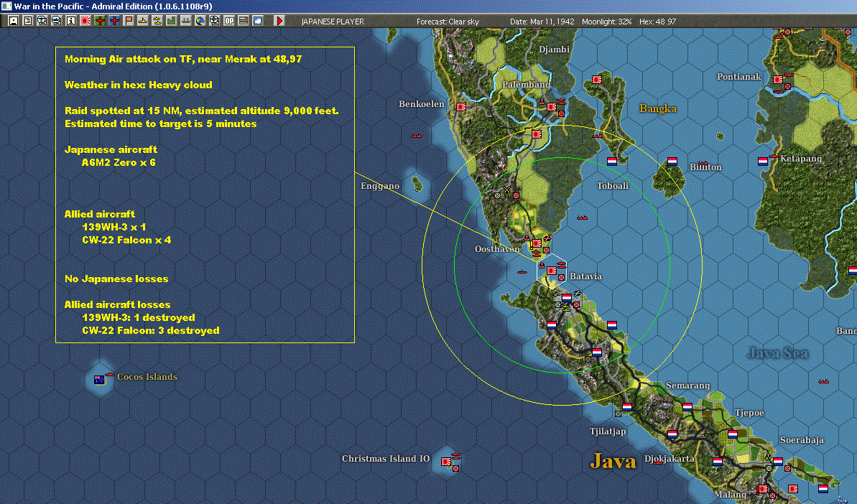The width and height of the screenshot is (857, 504).
Task: Select the Dutch flag above Toboali
Action: [x=611, y=161]
